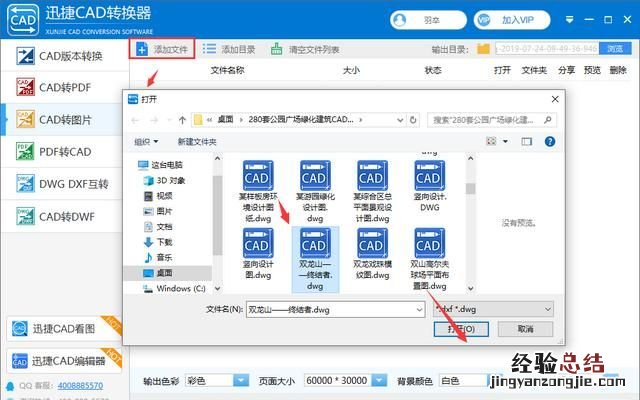Open 迅捷CAD看图 promo button
This screenshot has width=640, height=400.
click(64, 329)
